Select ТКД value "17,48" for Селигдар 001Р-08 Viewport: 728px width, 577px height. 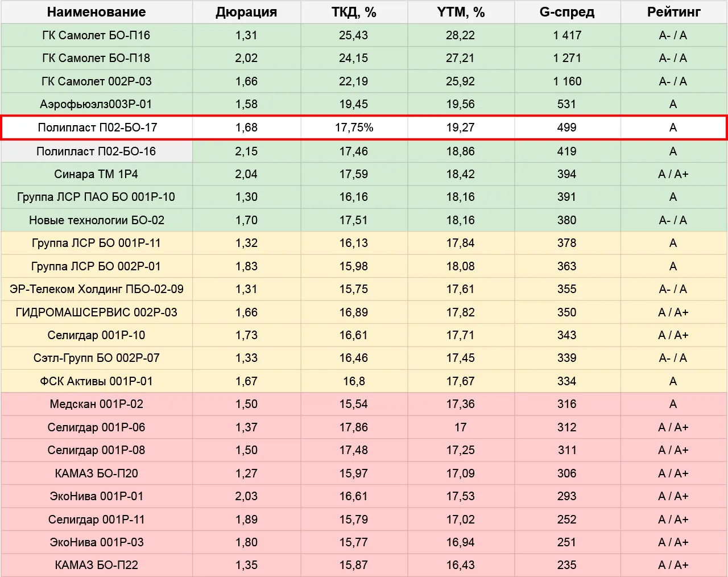(x=354, y=450)
